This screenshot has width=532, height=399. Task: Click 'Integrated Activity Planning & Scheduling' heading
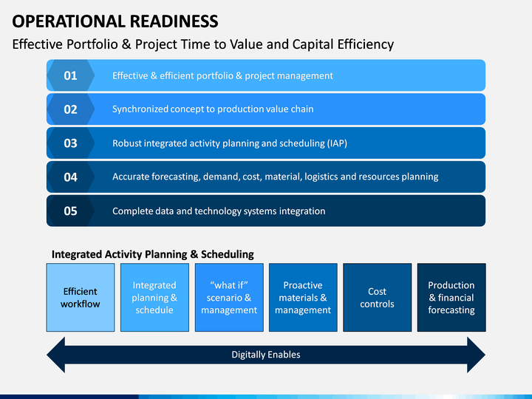[153, 254]
